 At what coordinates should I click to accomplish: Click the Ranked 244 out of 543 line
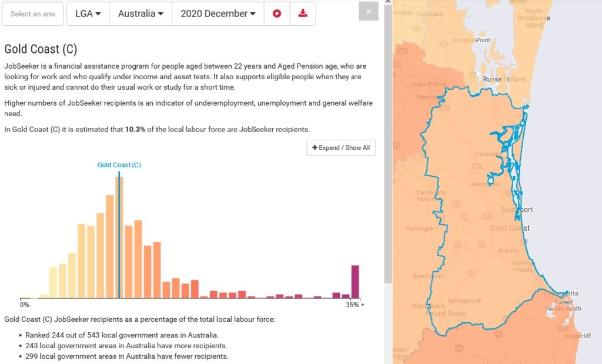pos(122,335)
